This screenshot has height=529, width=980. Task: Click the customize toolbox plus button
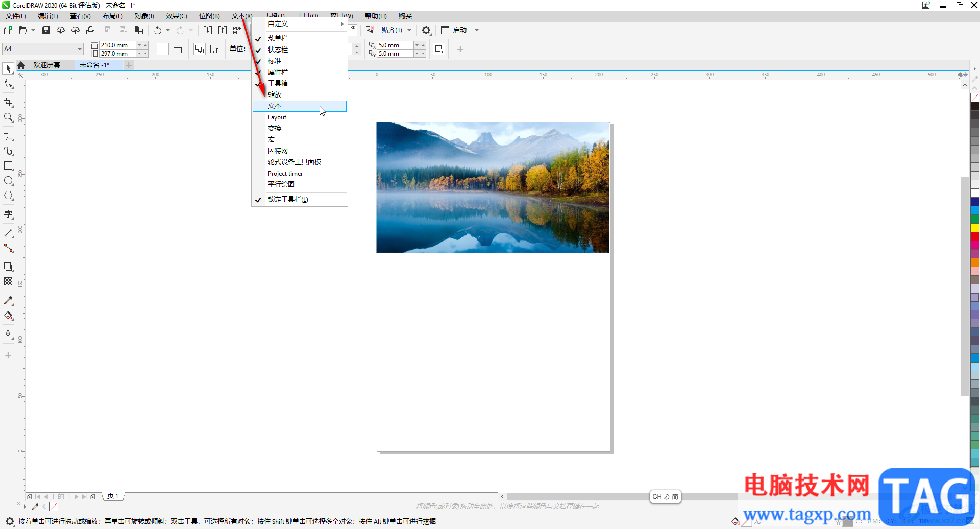[x=8, y=355]
